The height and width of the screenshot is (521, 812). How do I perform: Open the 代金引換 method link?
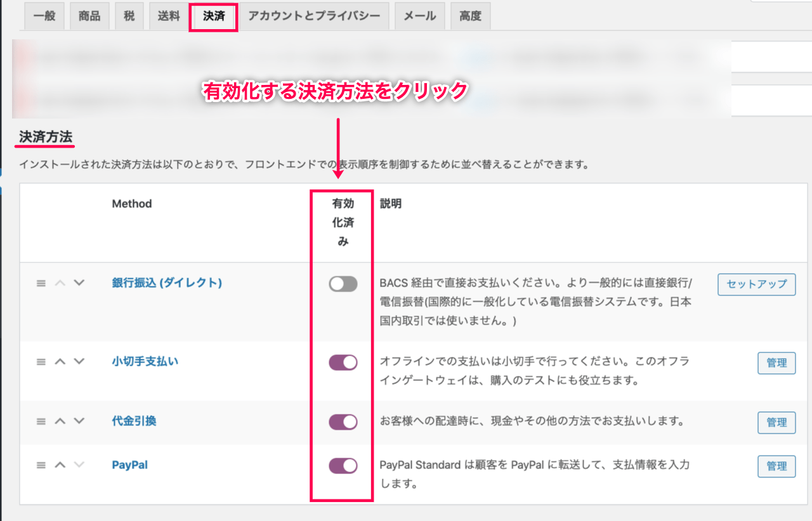click(134, 421)
